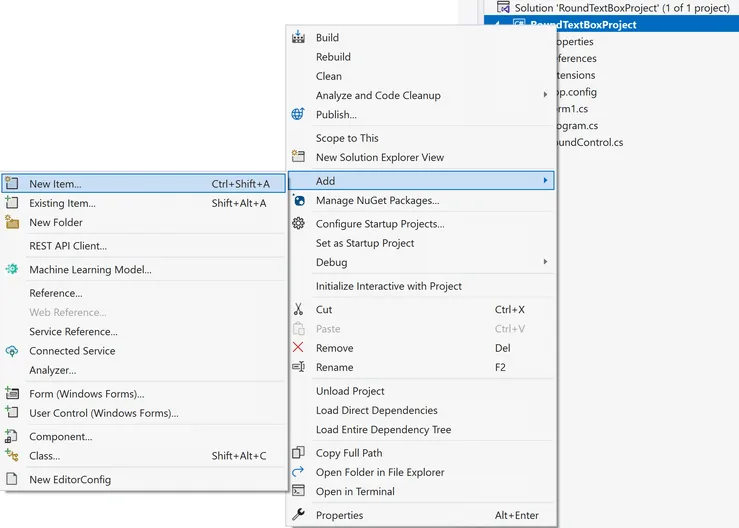The image size is (739, 528).
Task: Select Load Entire Dependency Tree
Action: pyautogui.click(x=383, y=429)
